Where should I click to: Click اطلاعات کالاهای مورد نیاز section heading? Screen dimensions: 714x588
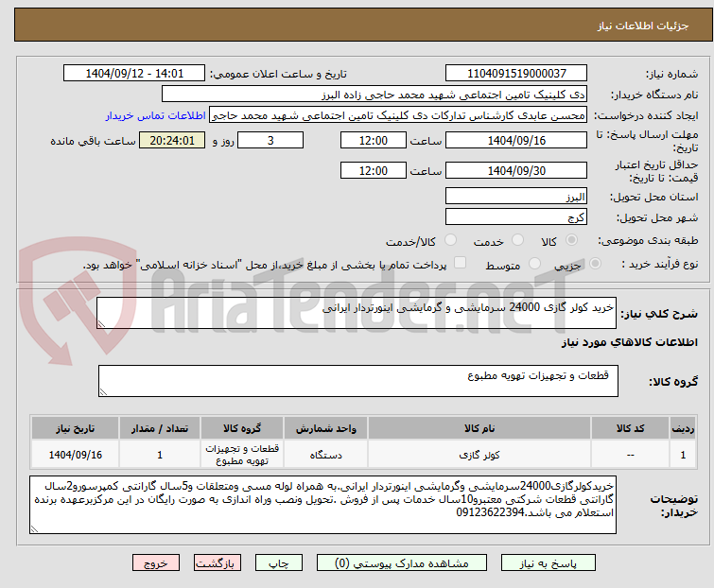coord(629,342)
